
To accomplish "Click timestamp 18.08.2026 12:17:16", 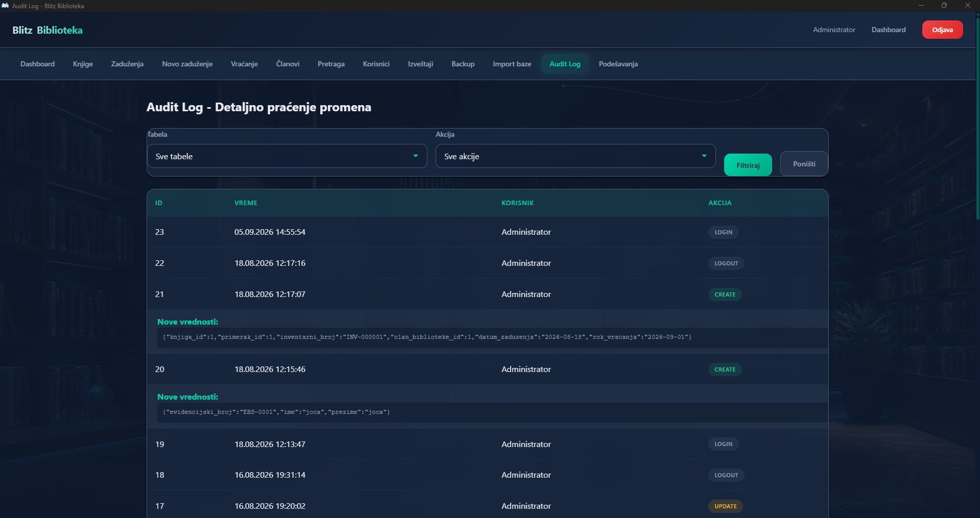I will 270,263.
